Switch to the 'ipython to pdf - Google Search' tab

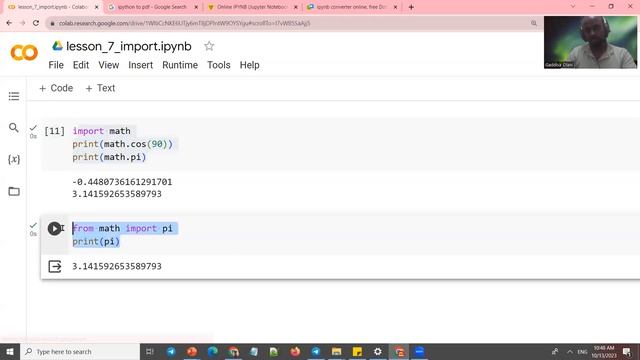(152, 7)
